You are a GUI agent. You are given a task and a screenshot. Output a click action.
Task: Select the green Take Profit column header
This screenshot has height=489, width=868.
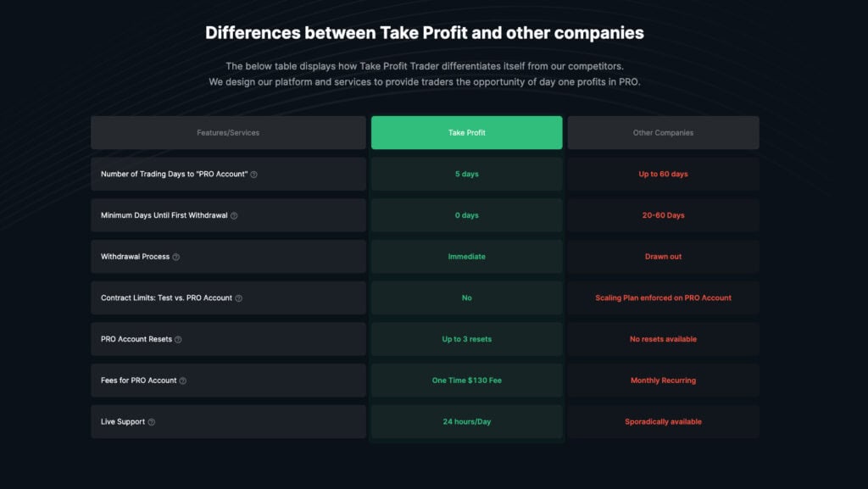(x=466, y=133)
